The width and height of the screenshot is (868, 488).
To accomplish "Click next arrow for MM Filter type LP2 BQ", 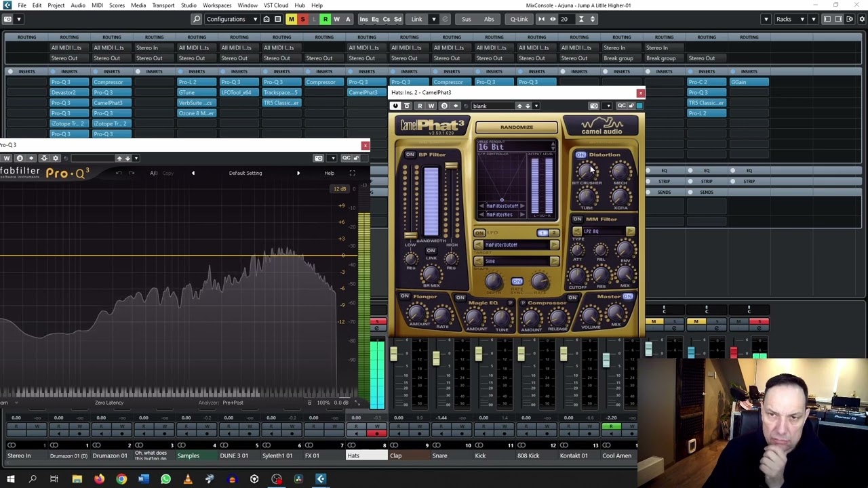I will pyautogui.click(x=630, y=231).
